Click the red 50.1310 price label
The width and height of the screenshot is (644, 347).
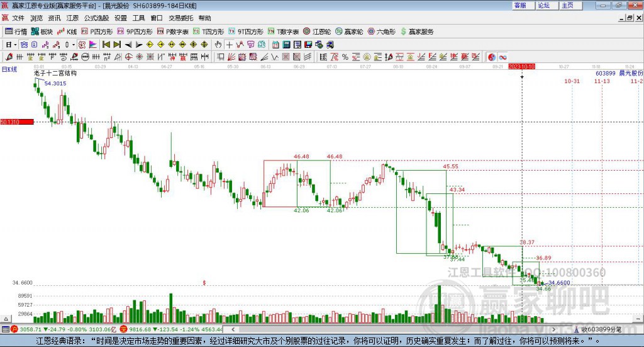pyautogui.click(x=17, y=122)
